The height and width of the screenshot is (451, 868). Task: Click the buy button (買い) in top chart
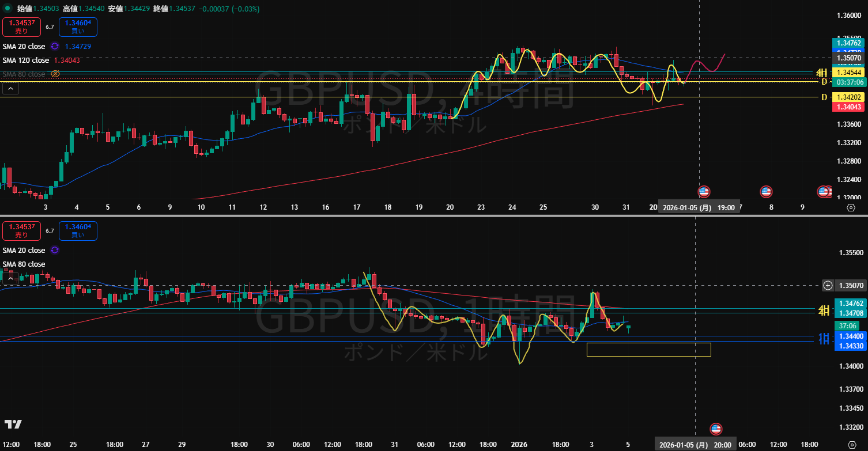(x=78, y=27)
